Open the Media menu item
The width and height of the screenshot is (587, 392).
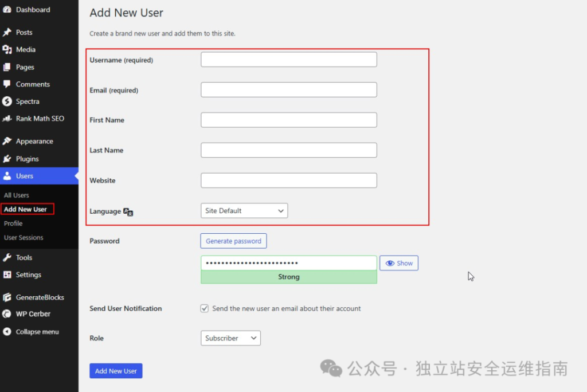[40, 49]
